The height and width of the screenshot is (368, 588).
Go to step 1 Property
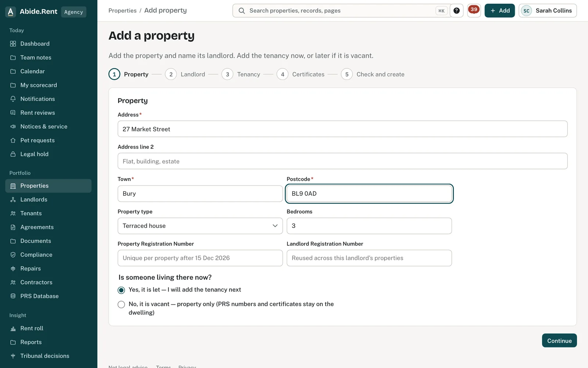coord(129,74)
